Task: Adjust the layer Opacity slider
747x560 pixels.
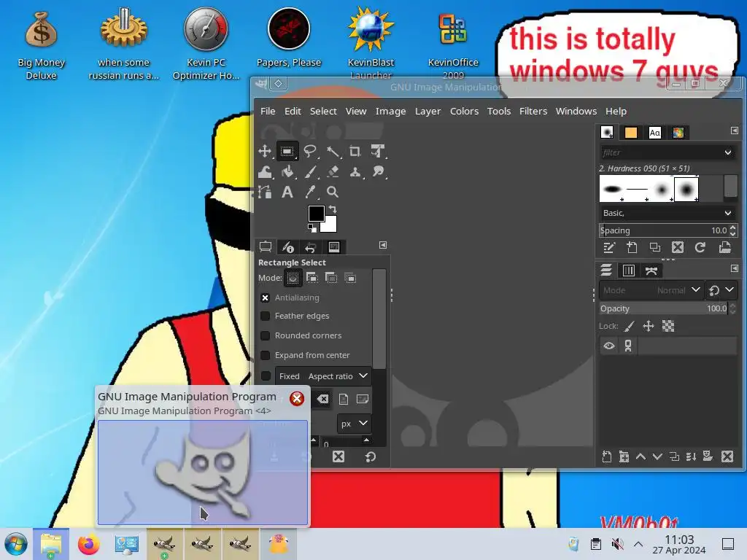Action: (664, 308)
